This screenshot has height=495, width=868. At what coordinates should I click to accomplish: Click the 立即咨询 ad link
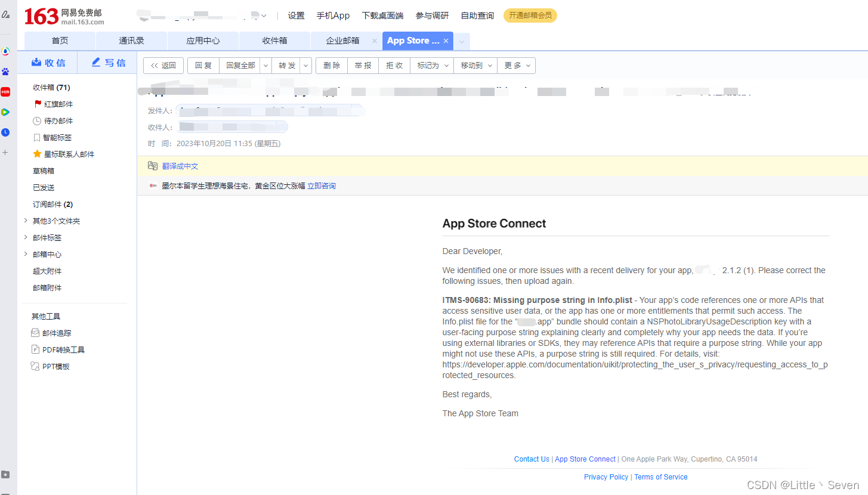pos(322,186)
